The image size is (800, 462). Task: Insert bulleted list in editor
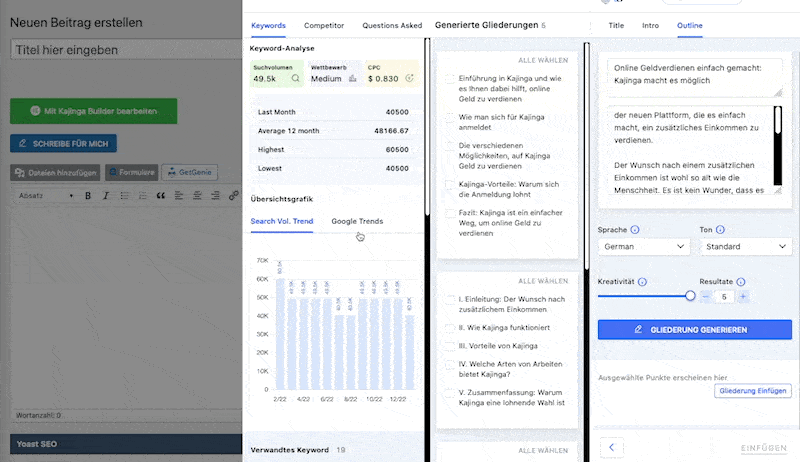click(124, 196)
